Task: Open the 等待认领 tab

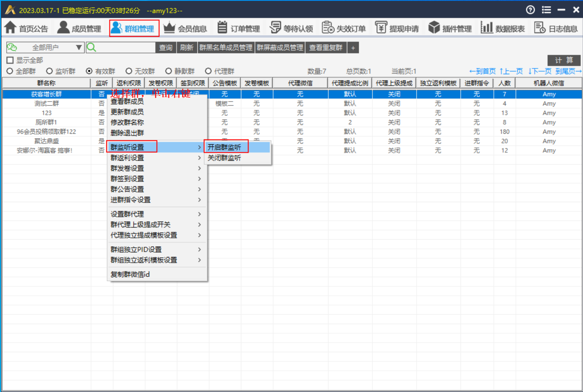Action: click(291, 28)
